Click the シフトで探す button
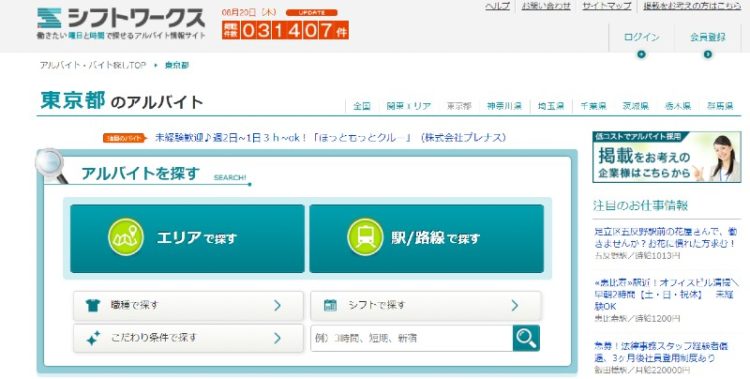 click(426, 305)
